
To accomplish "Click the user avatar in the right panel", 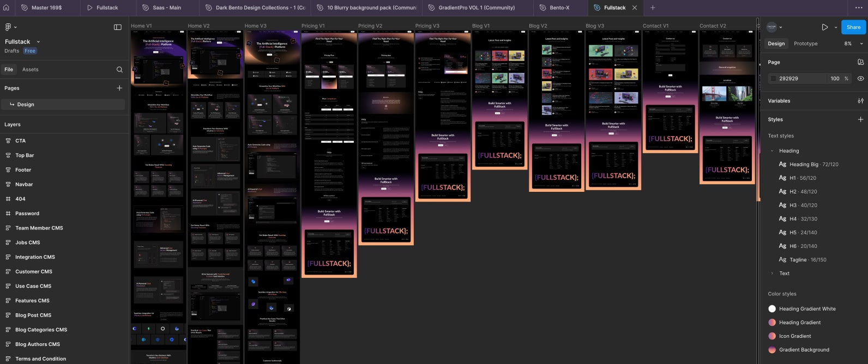I will click(771, 27).
